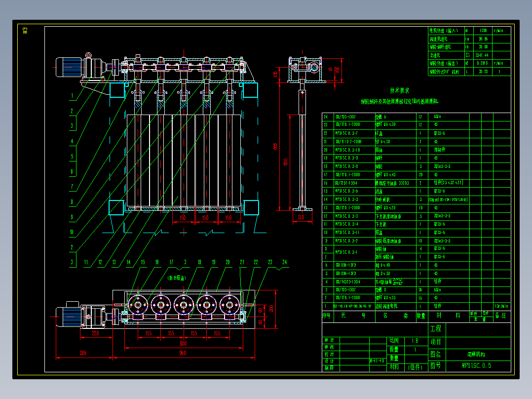Click the 130 dimension under side view base
Viewport: 532px width, 399px height.
(x=301, y=217)
